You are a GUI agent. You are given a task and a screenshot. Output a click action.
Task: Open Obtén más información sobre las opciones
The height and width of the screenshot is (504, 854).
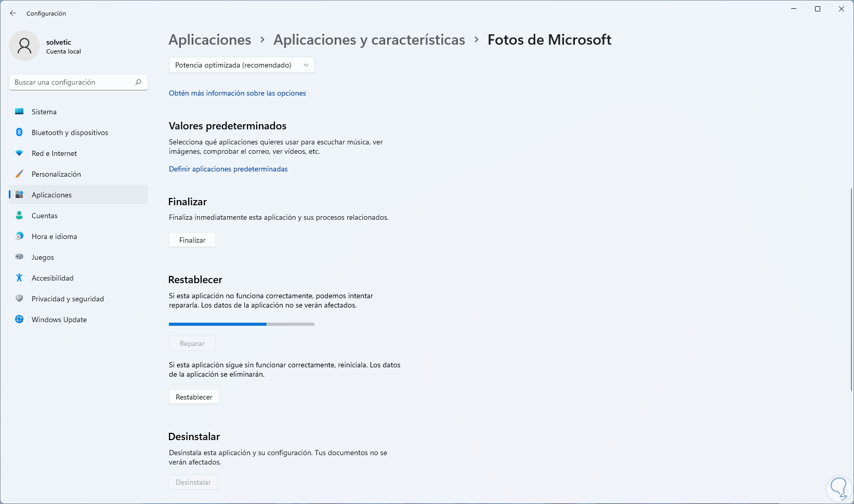coord(238,93)
